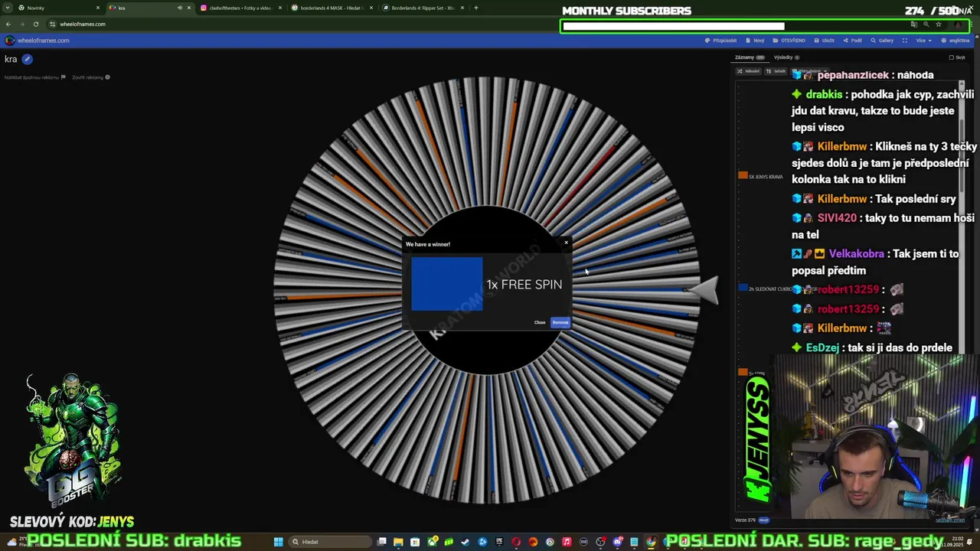Open Discord from the taskbar
The width and height of the screenshot is (980, 551).
pos(617,542)
